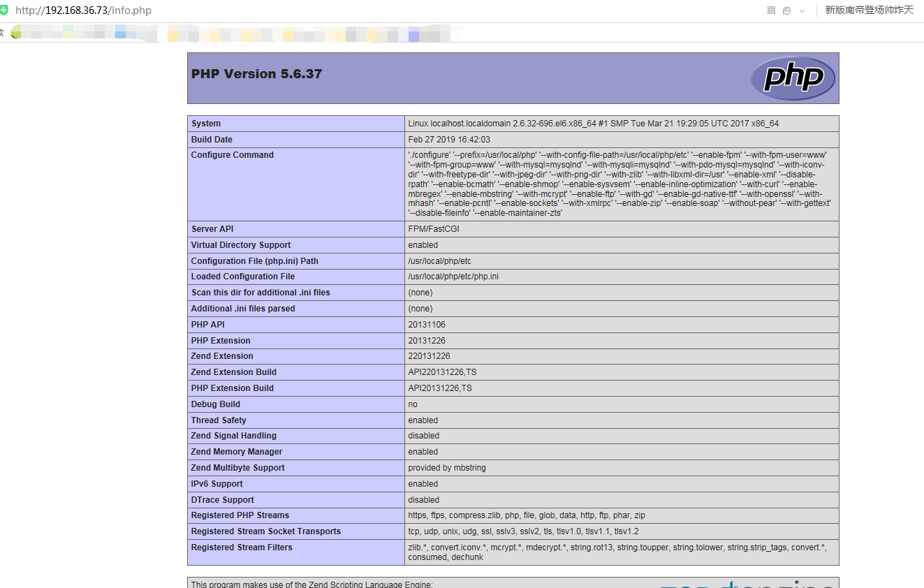Click the 'Build Date' label
Image resolution: width=924 pixels, height=588 pixels.
(x=212, y=140)
